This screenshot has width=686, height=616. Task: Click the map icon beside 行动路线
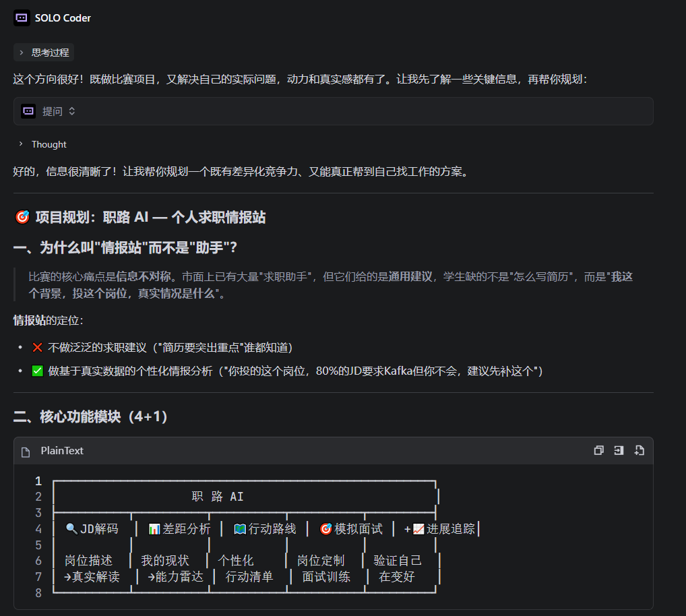pyautogui.click(x=240, y=529)
